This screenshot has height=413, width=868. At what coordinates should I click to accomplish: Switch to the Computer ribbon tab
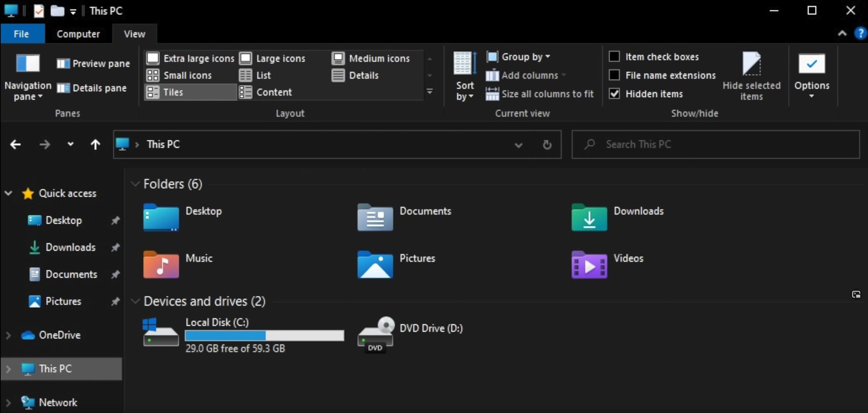pyautogui.click(x=78, y=34)
